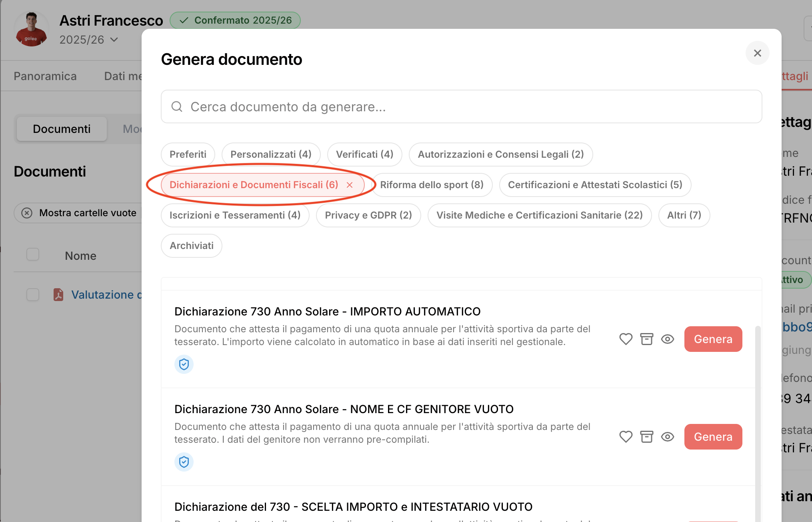
Task: Remove the Dichiarazioni e Documenti Fiscali filter
Action: 350,185
